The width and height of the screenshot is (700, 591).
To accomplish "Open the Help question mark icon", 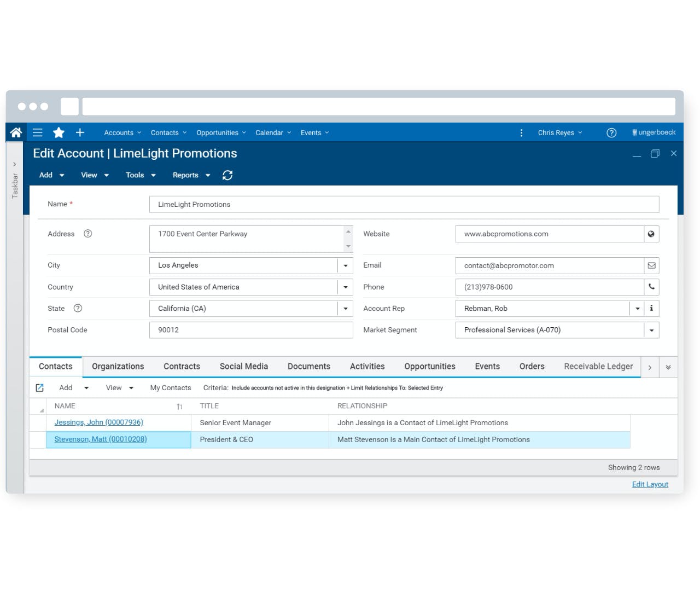I will [x=611, y=132].
